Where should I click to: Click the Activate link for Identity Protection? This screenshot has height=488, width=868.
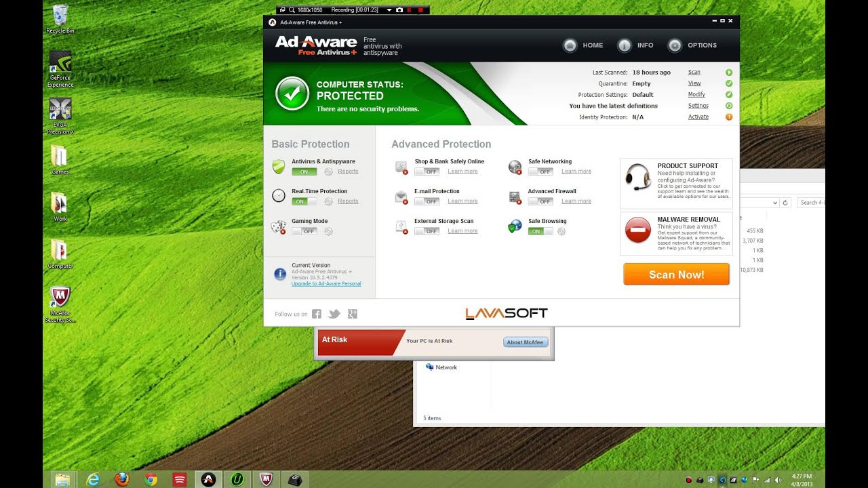click(698, 117)
